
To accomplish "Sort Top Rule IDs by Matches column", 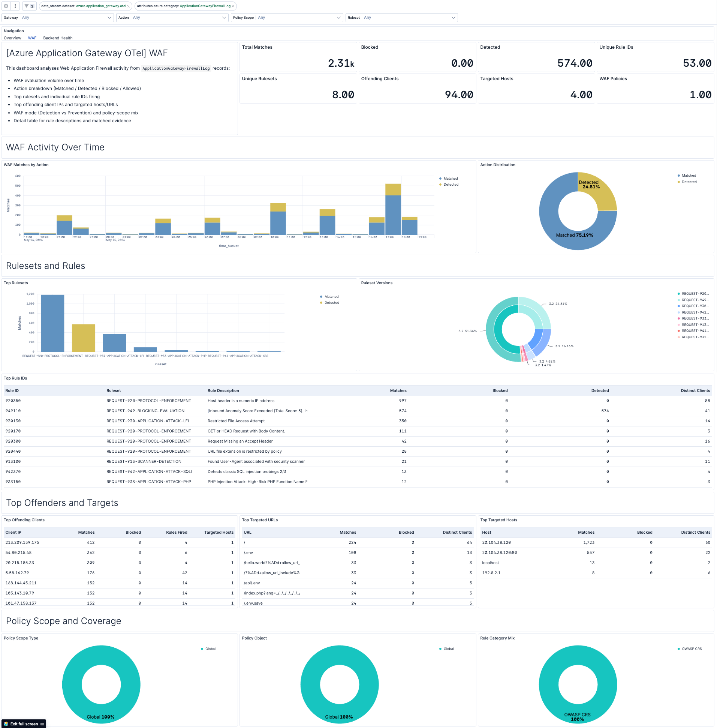I will coord(398,391).
